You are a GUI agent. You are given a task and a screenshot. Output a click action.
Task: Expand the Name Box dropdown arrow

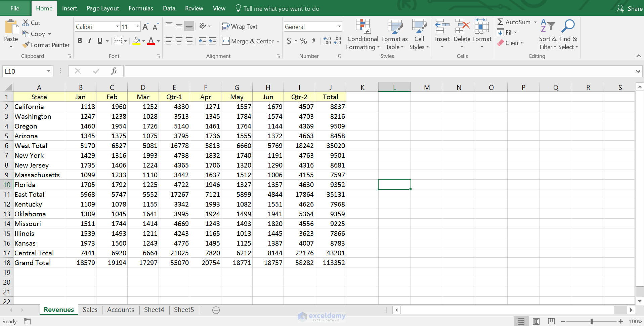48,71
